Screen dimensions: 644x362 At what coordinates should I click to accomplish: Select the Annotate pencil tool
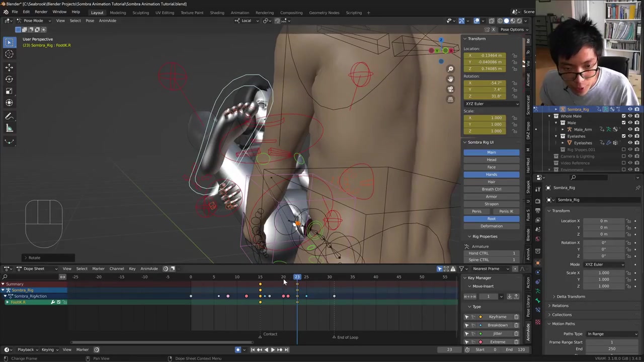tap(9, 116)
